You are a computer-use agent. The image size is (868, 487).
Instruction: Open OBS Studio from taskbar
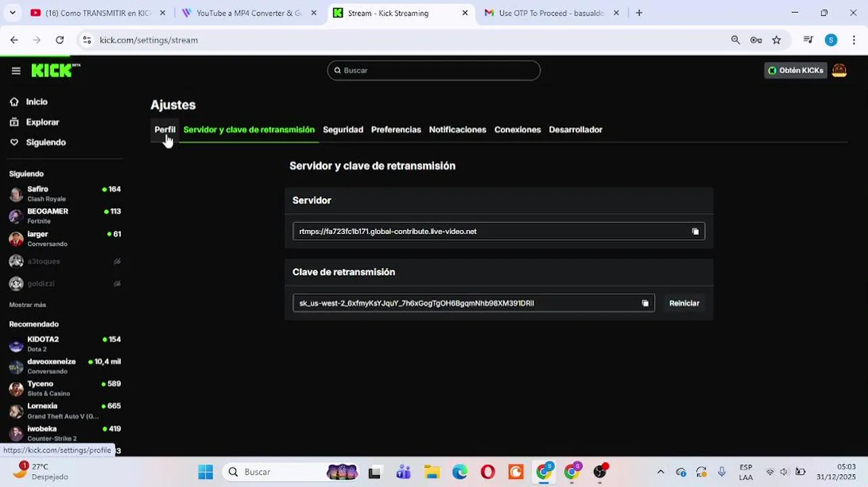tap(600, 471)
